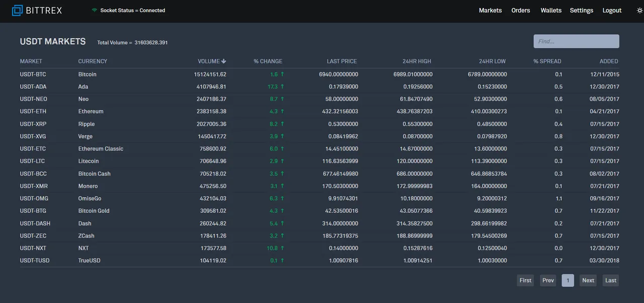Open the USDT-ETH market
The height and width of the screenshot is (303, 644).
[x=33, y=112]
